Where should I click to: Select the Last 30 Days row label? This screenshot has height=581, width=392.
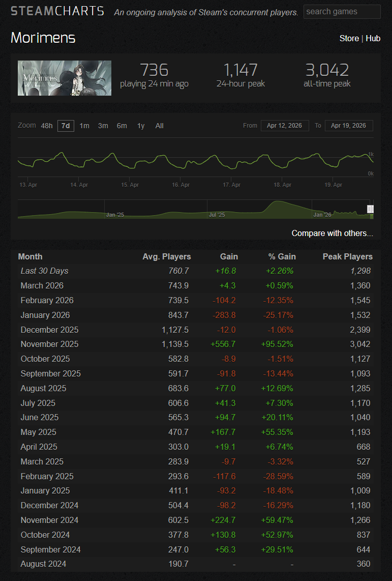(x=44, y=271)
